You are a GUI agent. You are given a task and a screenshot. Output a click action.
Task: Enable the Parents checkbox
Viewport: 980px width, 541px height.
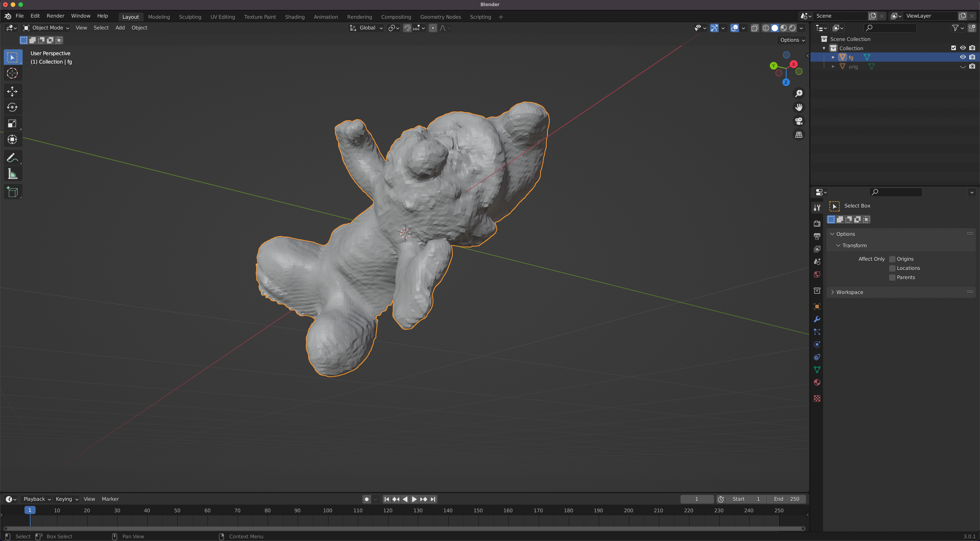(x=892, y=278)
